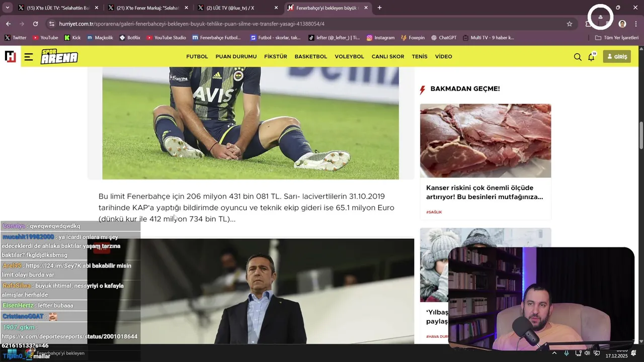The image size is (644, 362).
Task: Reload the page with the refresh icon
Action: [35, 24]
